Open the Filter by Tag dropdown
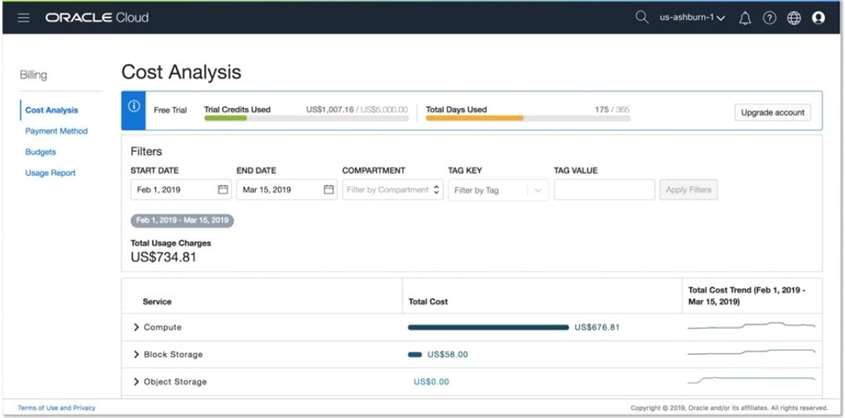Image resolution: width=845 pixels, height=418 pixels. 498,190
